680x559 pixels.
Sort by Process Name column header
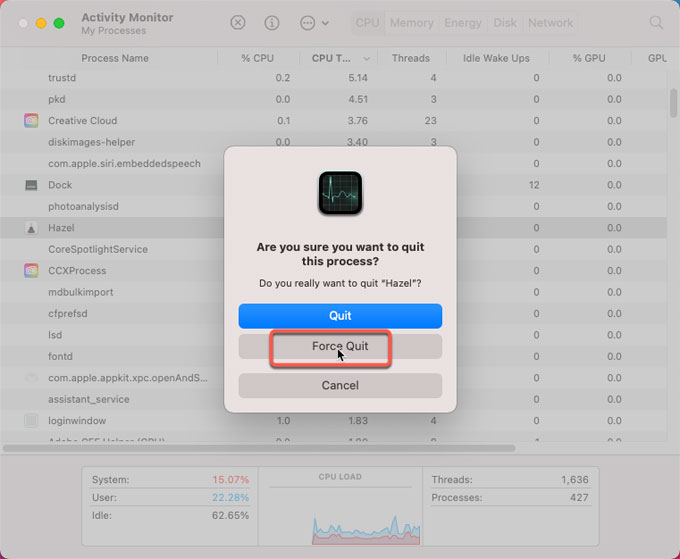[114, 58]
